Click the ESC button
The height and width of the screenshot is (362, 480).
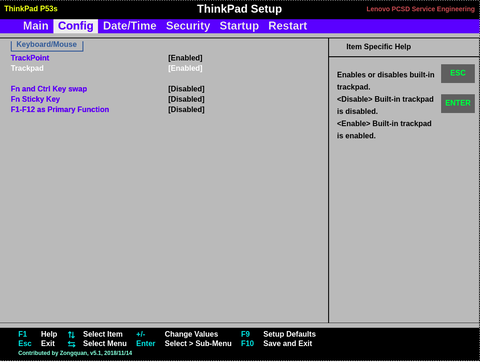point(458,73)
